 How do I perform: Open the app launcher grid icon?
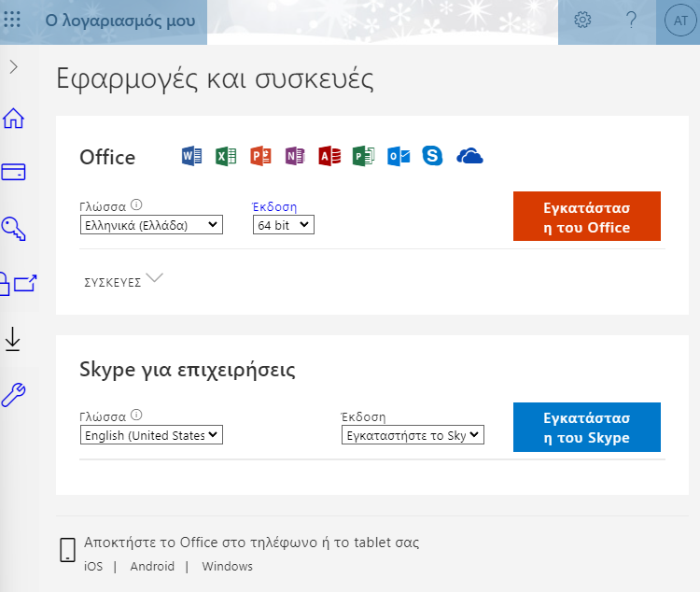pyautogui.click(x=13, y=21)
